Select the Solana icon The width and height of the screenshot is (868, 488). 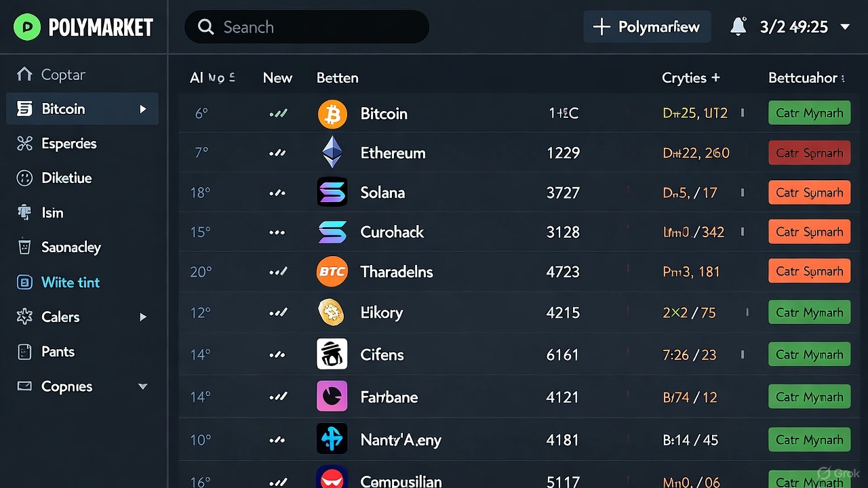click(x=332, y=192)
